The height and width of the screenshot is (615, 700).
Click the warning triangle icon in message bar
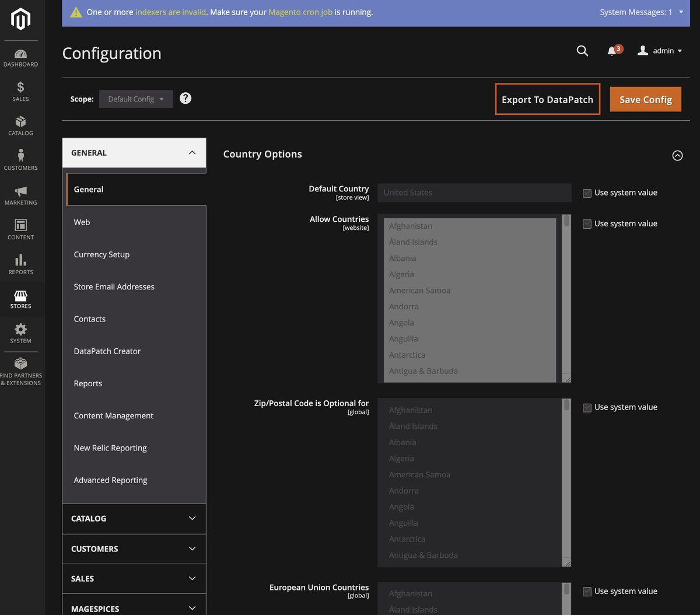76,12
